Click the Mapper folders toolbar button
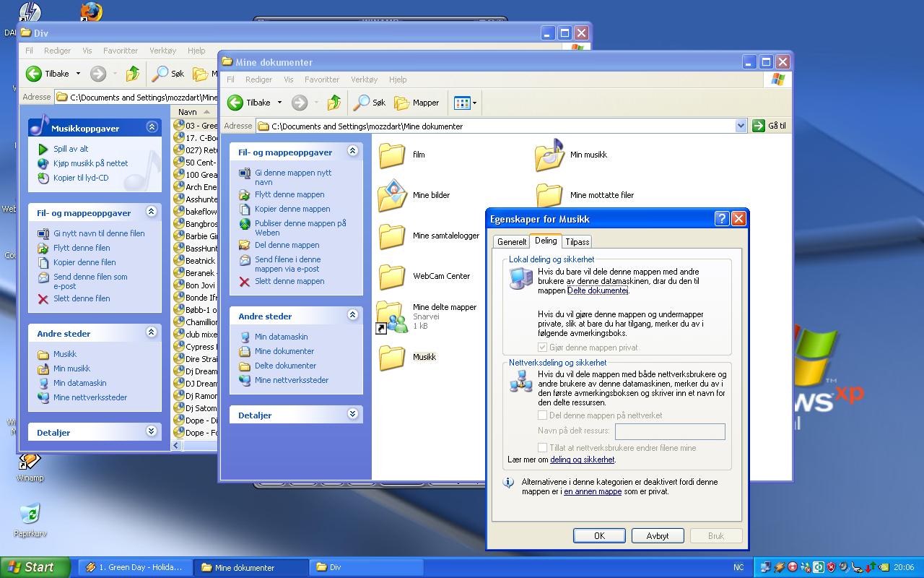Image resolution: width=924 pixels, height=578 pixels. (417, 103)
